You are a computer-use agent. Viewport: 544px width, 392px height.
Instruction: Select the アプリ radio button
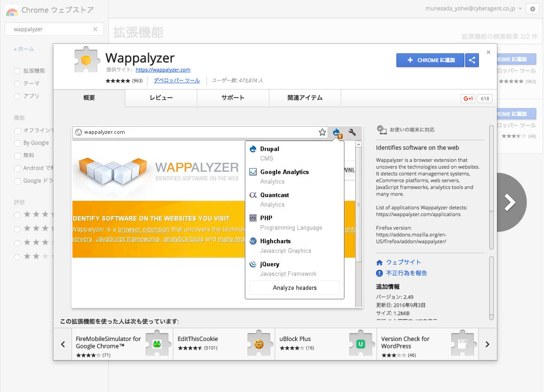[17, 96]
